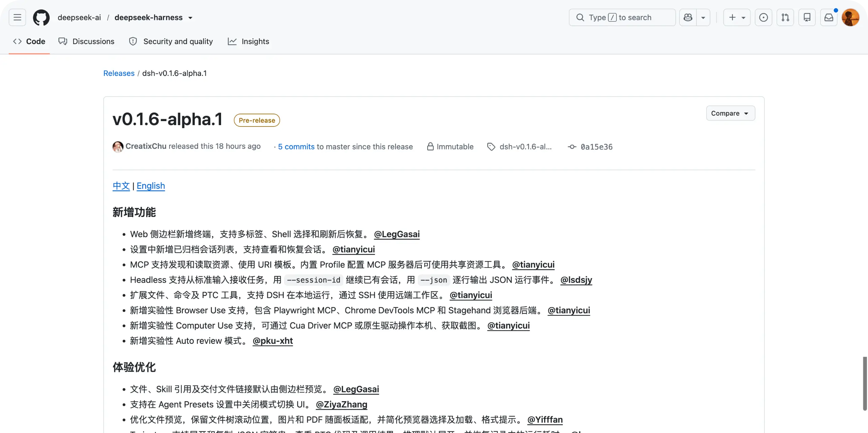This screenshot has width=868, height=433.
Task: Open the deepseek-harness repository link
Action: click(x=149, y=17)
